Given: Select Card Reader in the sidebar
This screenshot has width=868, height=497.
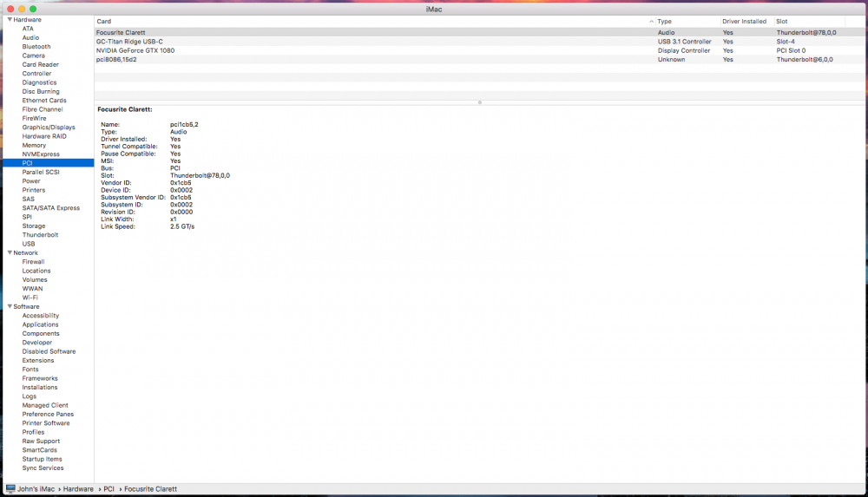Looking at the screenshot, I should 40,65.
